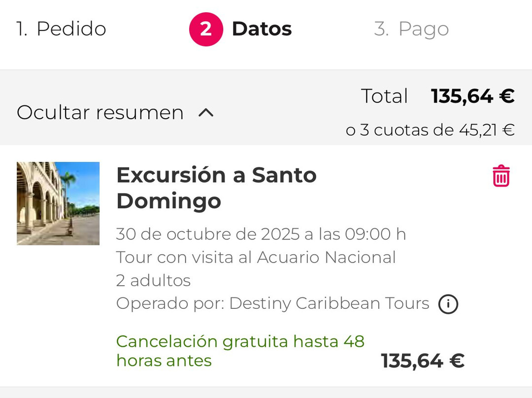532x398 pixels.
Task: Click the "2 adultos" participants line
Action: (153, 280)
